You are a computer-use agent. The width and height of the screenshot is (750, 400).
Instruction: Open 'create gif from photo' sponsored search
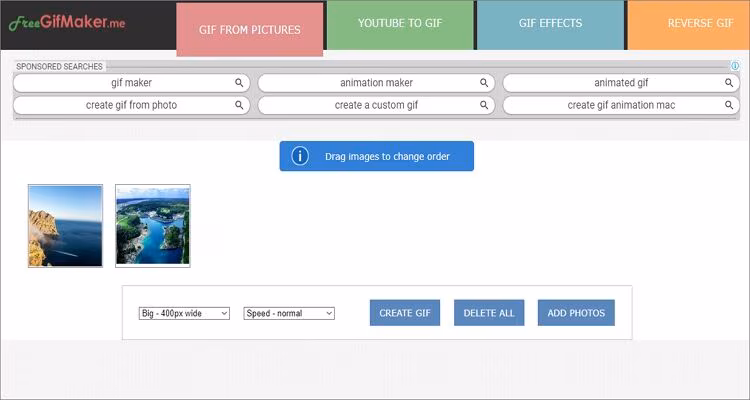pos(132,105)
